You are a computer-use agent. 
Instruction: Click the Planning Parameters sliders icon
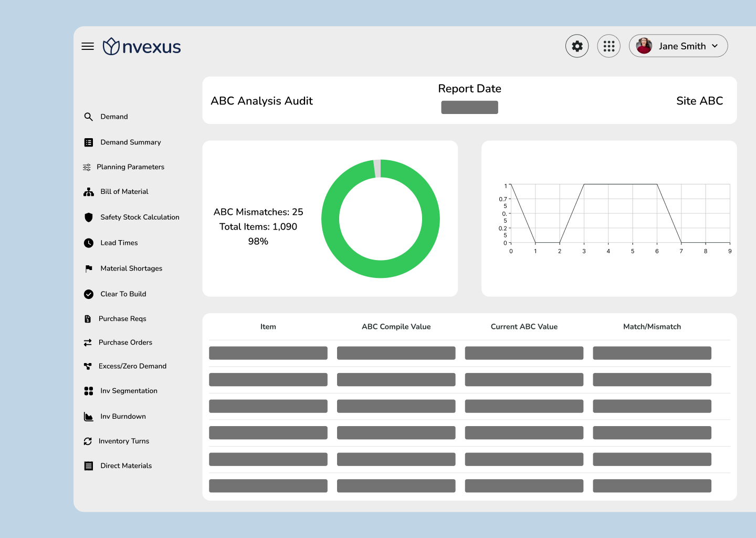tap(87, 167)
